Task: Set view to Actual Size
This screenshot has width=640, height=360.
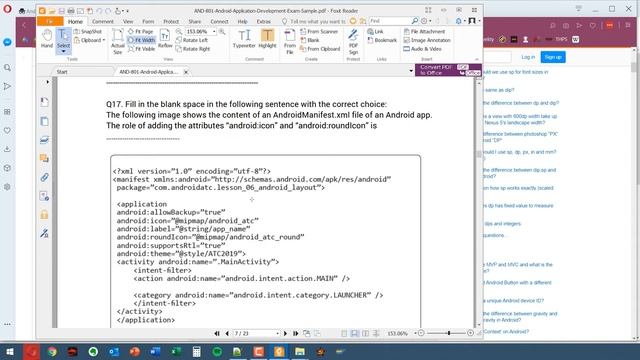Action: pos(118,42)
